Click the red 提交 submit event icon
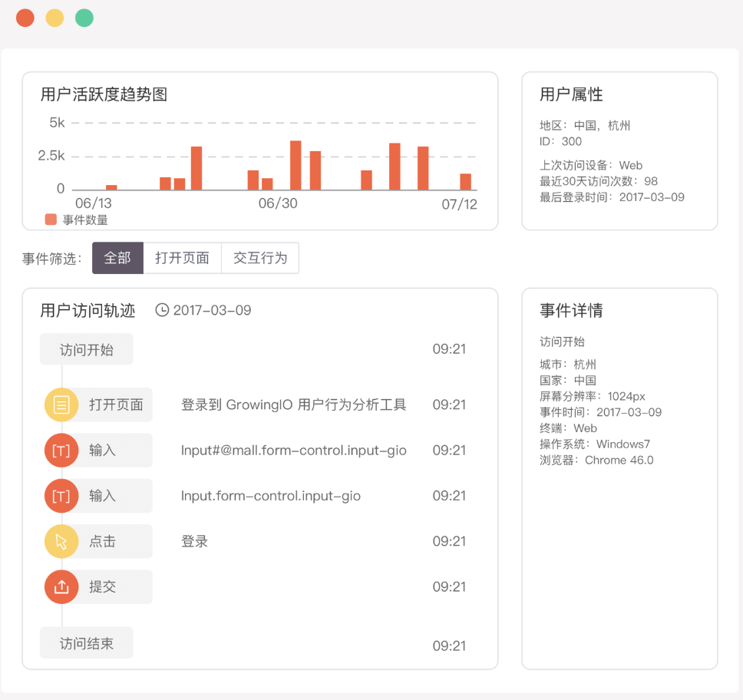The height and width of the screenshot is (700, 743). [61, 586]
